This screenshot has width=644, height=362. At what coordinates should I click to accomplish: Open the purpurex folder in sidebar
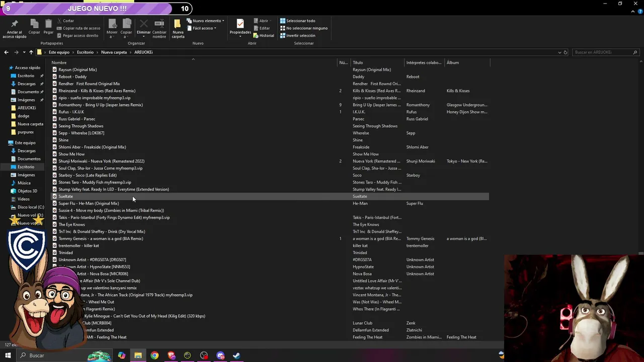(x=25, y=132)
